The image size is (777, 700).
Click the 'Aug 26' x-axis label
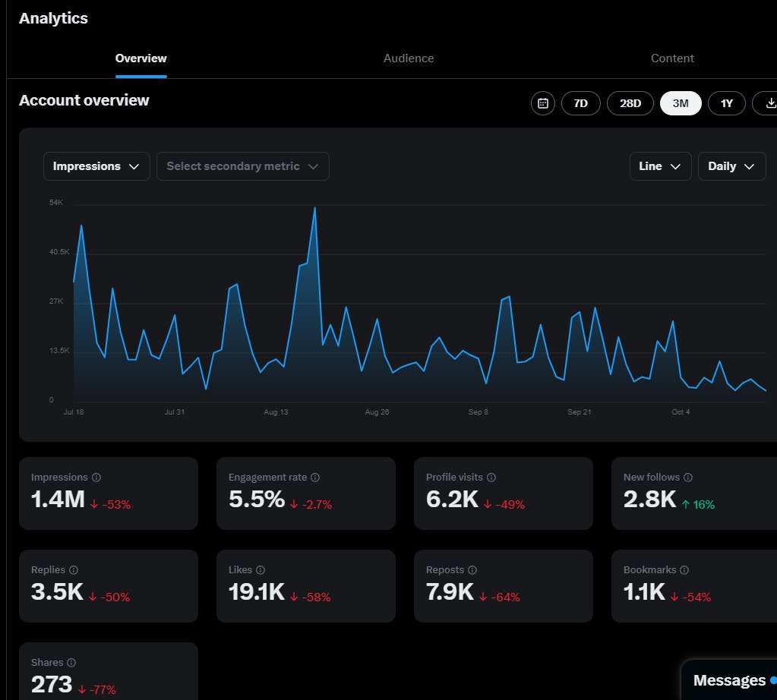(377, 412)
